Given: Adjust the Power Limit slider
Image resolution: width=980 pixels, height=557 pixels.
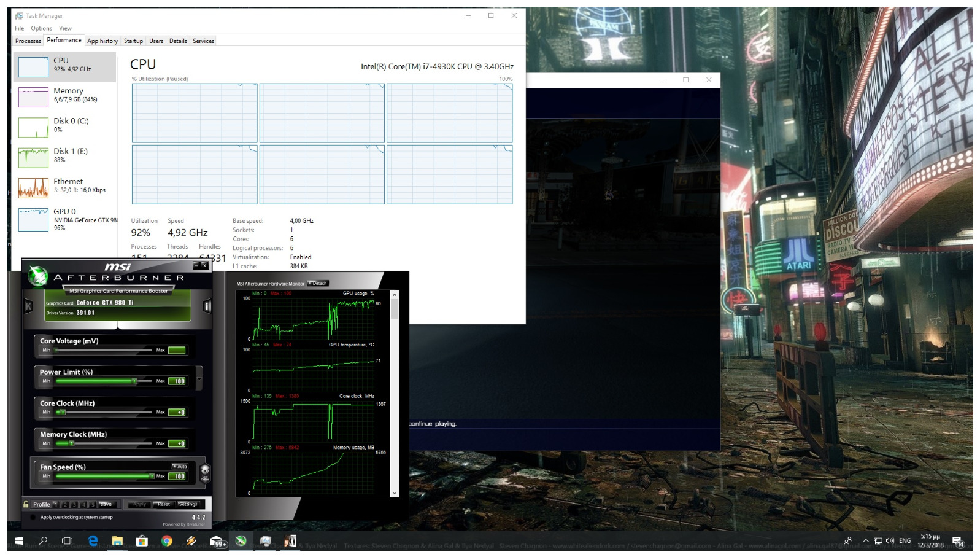Looking at the screenshot, I should click(103, 381).
